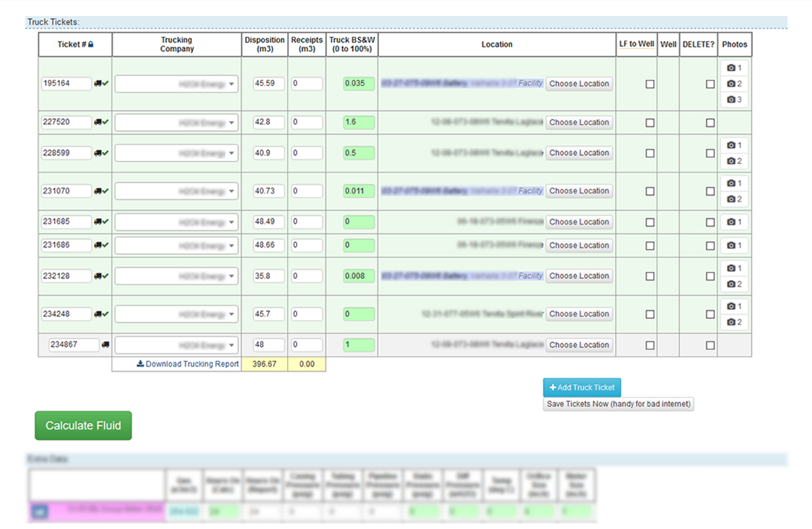
Task: Open photo 2 for ticket 234248
Action: pos(735,322)
